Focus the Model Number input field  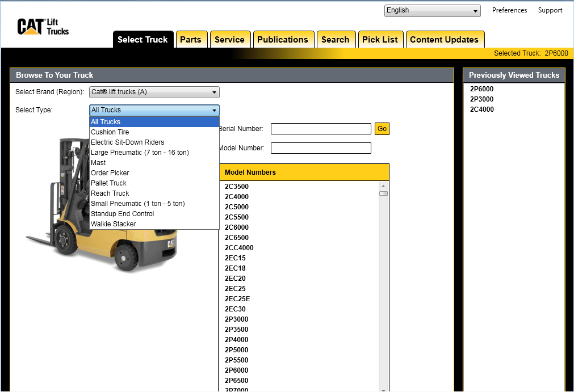pos(321,148)
